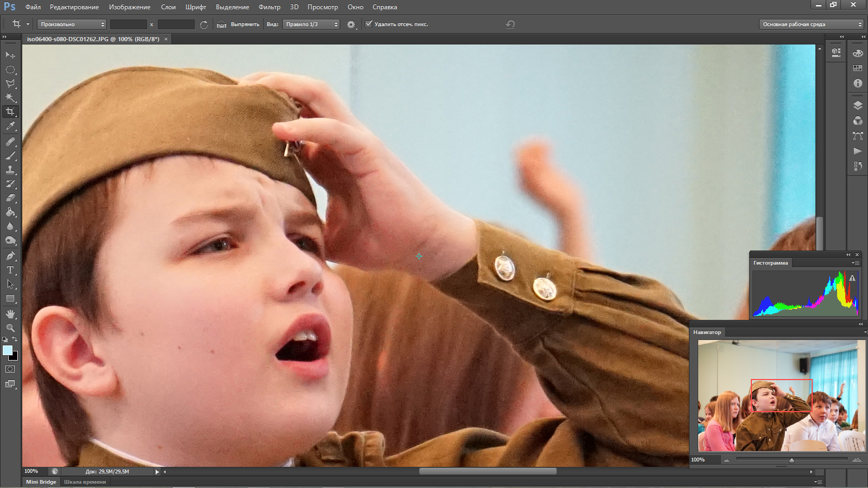Open the 'Фильтр' menu
The width and height of the screenshot is (868, 488).
pos(269,7)
